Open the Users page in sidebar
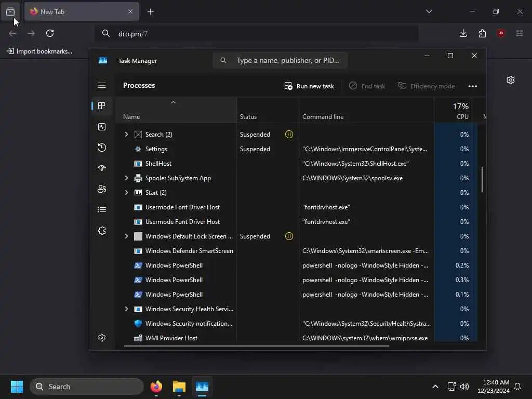532x399 pixels. [102, 189]
